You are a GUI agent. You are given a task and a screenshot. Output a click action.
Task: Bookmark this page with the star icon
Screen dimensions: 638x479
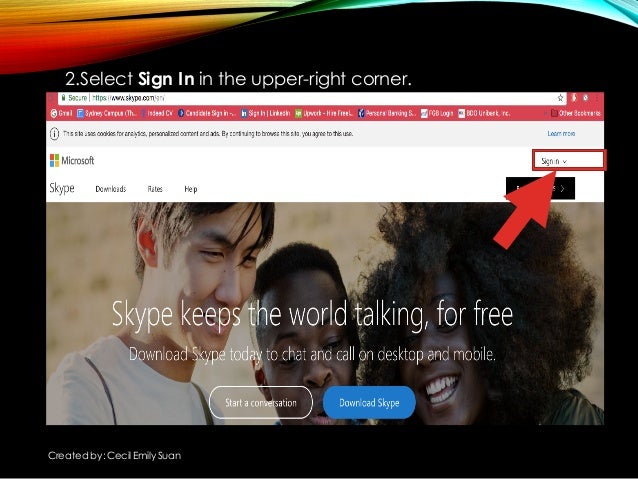[x=560, y=98]
